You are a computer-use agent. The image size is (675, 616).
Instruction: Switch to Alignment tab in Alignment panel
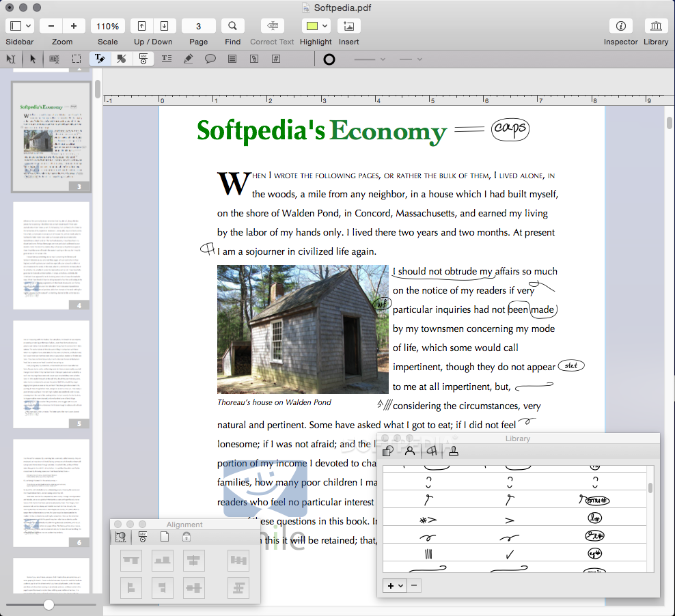pyautogui.click(x=120, y=537)
